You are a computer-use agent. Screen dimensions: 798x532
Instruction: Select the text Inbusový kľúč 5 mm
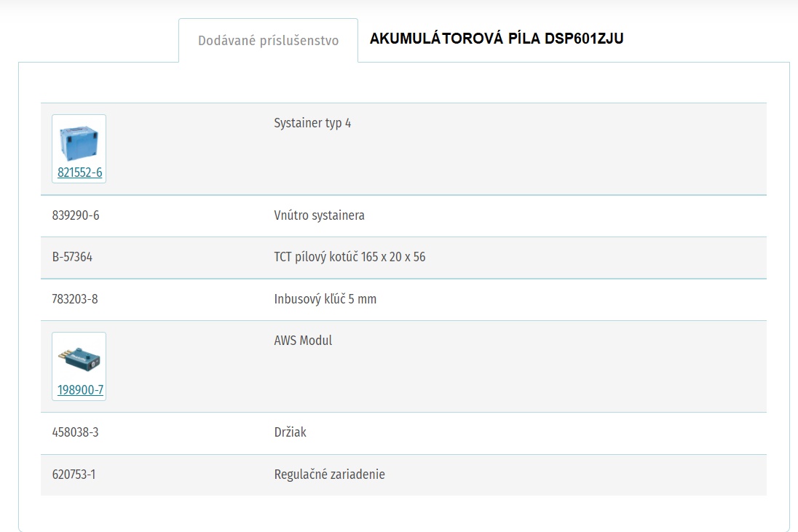point(325,299)
